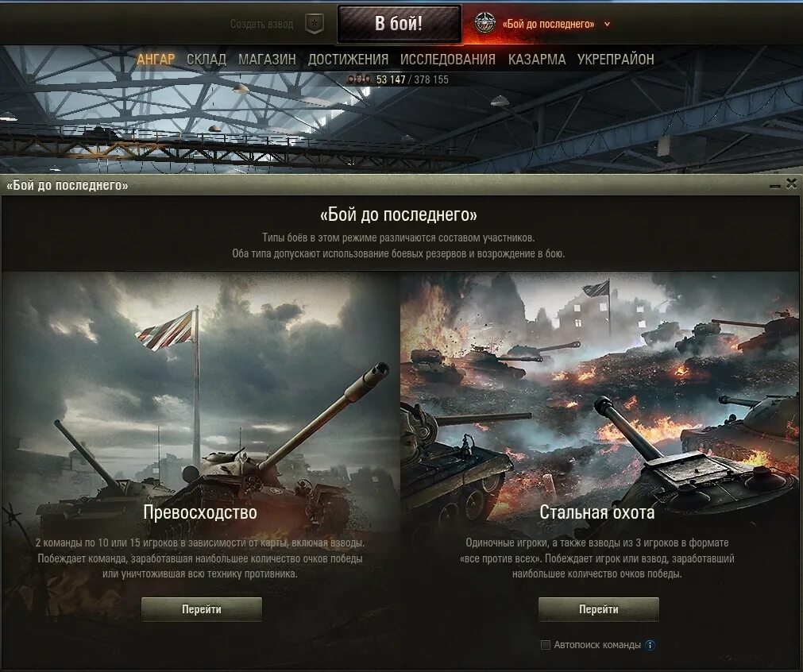
Task: Minimize the «Бой до последнего» window
Action: tap(775, 185)
